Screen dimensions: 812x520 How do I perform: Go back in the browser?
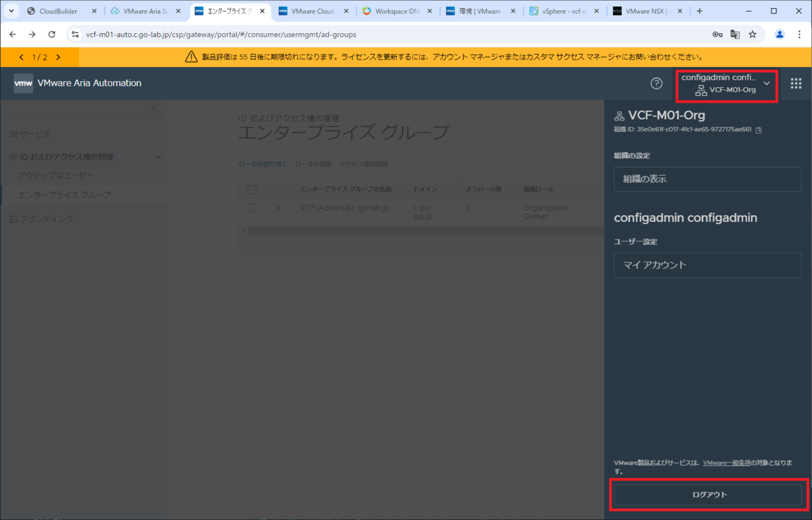(14, 34)
